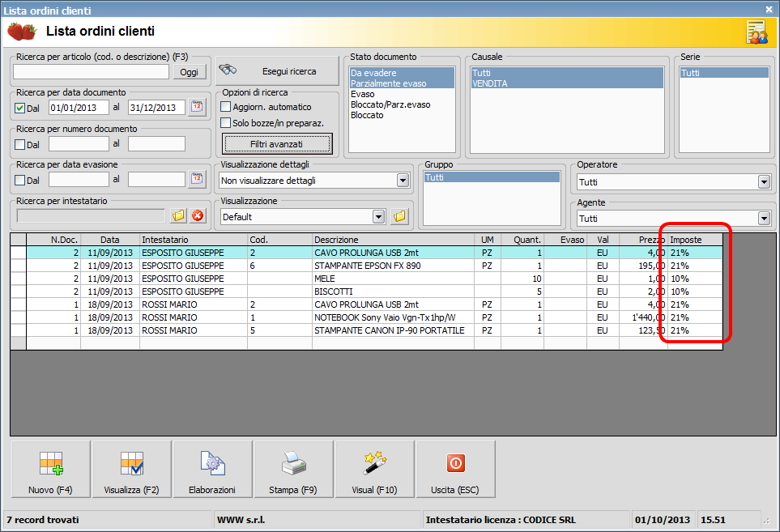This screenshot has height=532, width=780.
Task: Click the article search text field
Action: click(x=92, y=72)
